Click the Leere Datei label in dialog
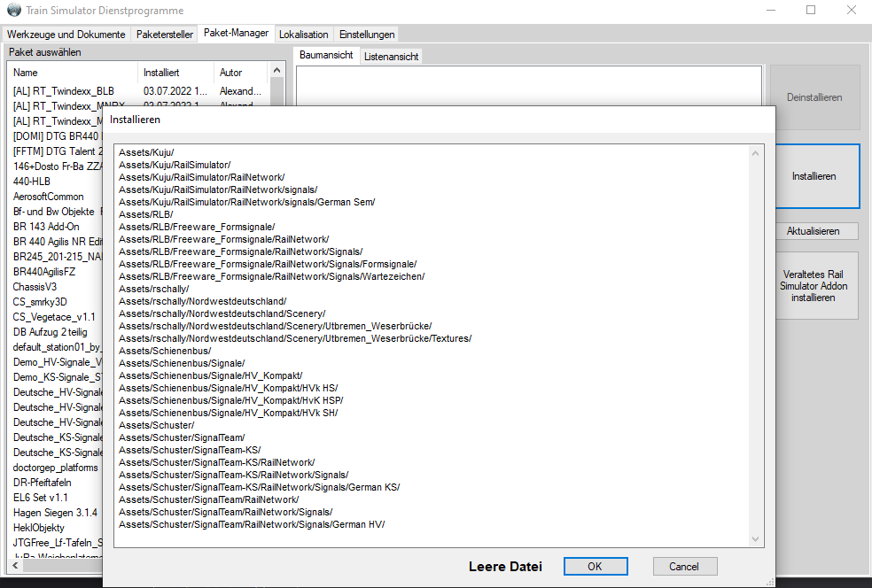 [x=505, y=567]
